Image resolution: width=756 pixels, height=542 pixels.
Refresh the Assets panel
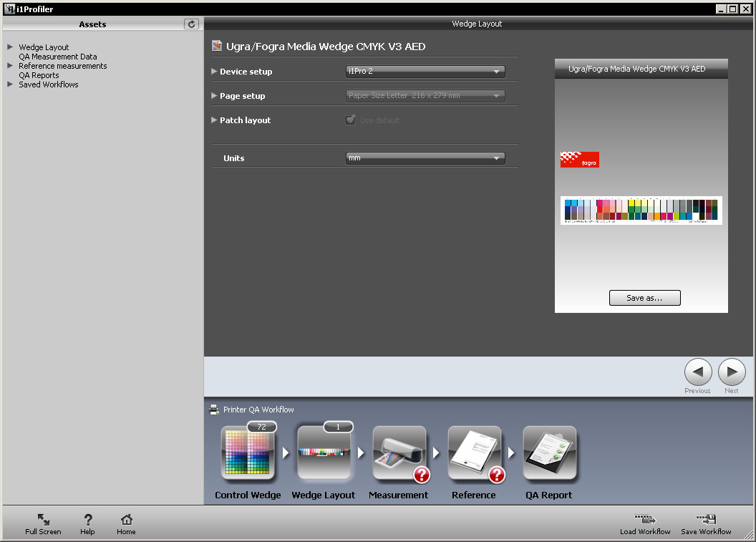coord(191,24)
